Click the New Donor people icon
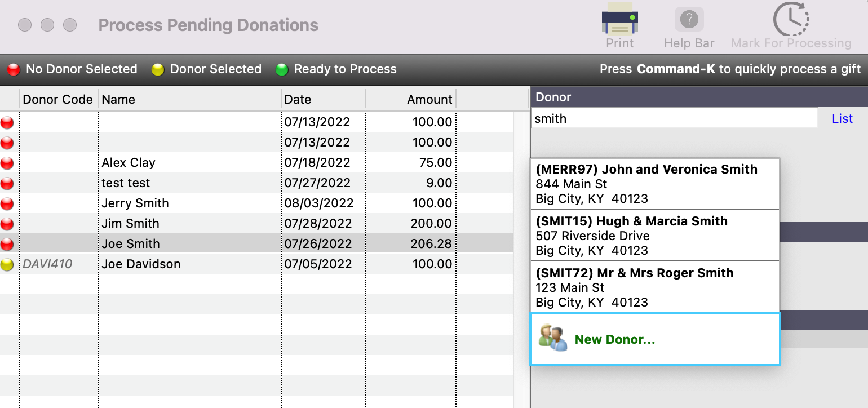Image resolution: width=868 pixels, height=408 pixels. 552,338
